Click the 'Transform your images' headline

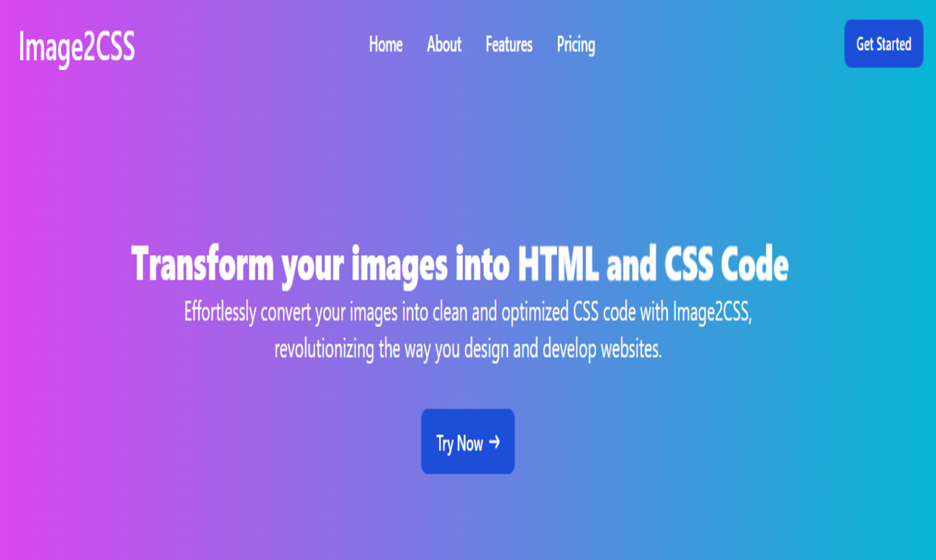click(x=460, y=264)
